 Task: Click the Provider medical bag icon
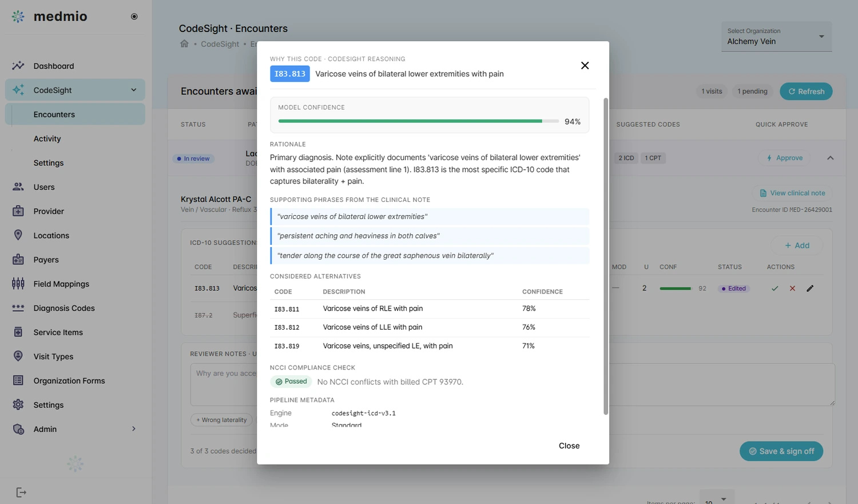(18, 211)
